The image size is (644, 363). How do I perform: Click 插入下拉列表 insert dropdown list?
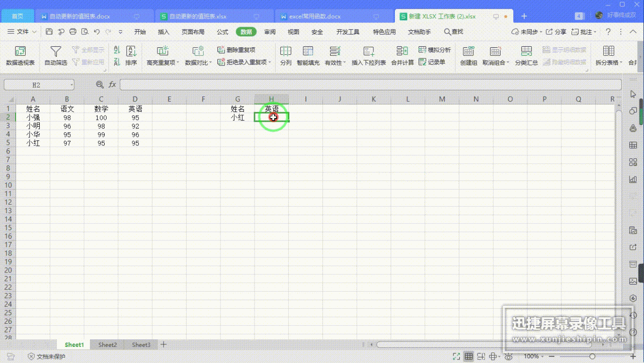click(x=369, y=56)
